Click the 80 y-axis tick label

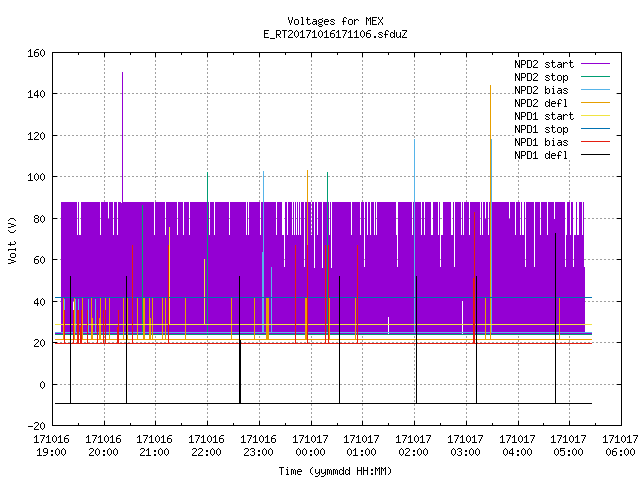[x=39, y=219]
